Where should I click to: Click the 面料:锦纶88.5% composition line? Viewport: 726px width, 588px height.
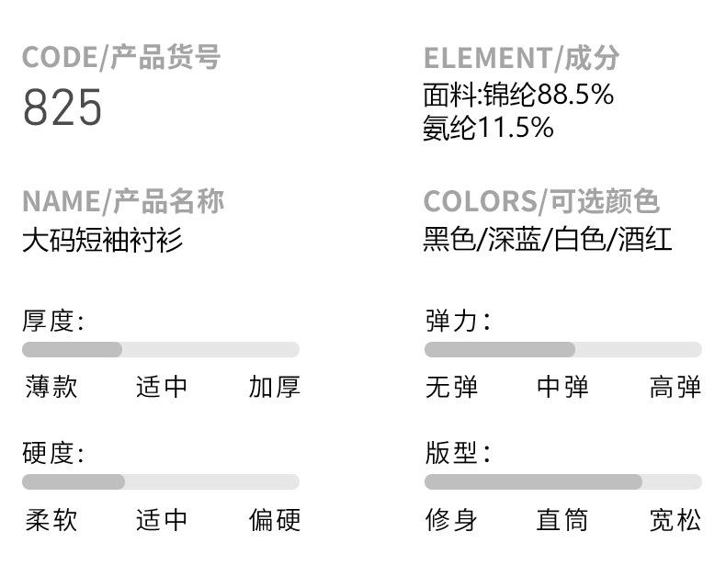coord(518,95)
